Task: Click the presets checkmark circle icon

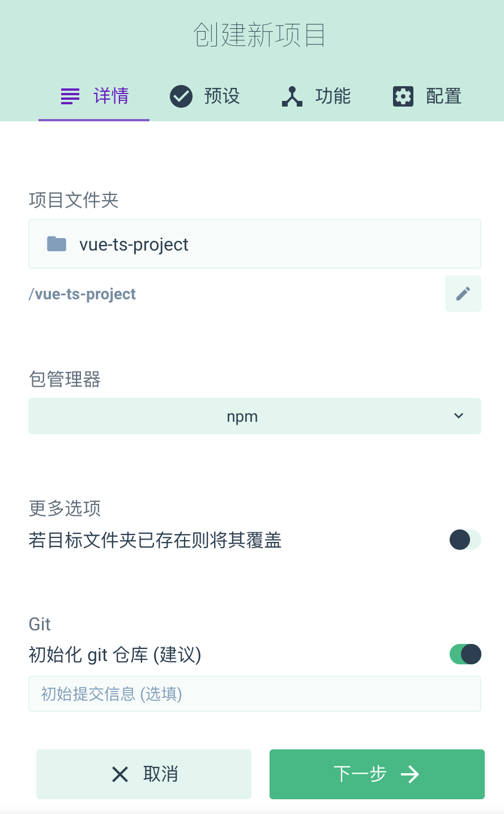Action: pos(181,96)
